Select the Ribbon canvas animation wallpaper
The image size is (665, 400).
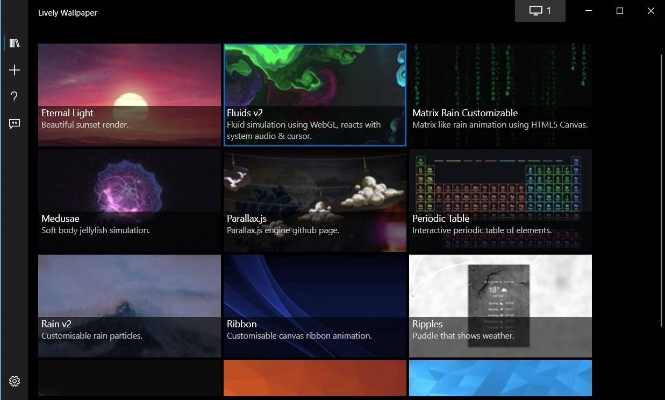tap(314, 302)
